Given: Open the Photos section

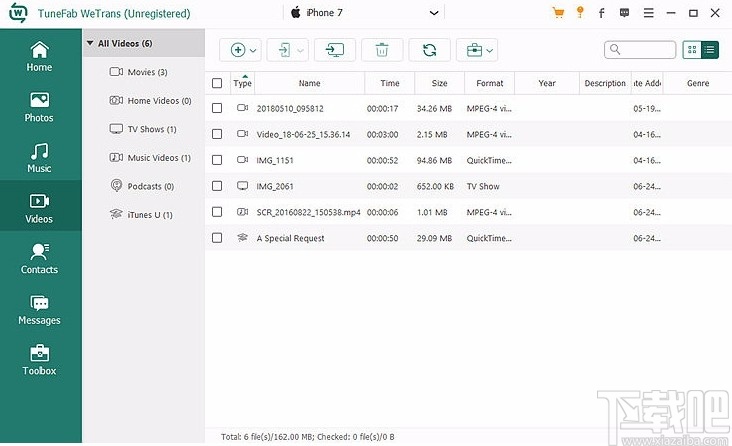Looking at the screenshot, I should [x=39, y=107].
